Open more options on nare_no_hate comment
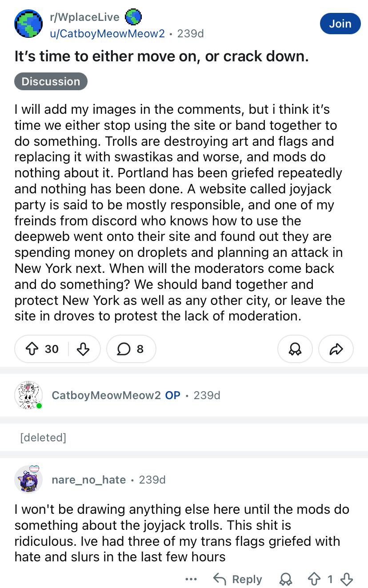The image size is (368, 588). click(191, 579)
